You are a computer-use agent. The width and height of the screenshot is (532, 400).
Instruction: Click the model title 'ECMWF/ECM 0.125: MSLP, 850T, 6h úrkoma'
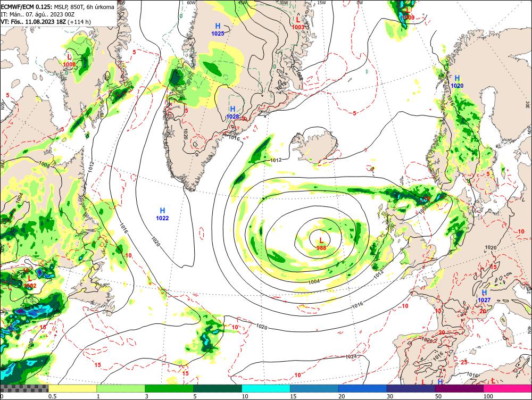pos(57,7)
